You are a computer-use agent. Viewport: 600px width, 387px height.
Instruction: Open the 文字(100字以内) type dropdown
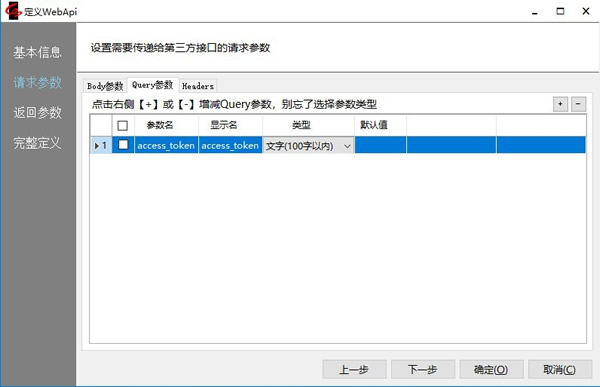click(308, 146)
